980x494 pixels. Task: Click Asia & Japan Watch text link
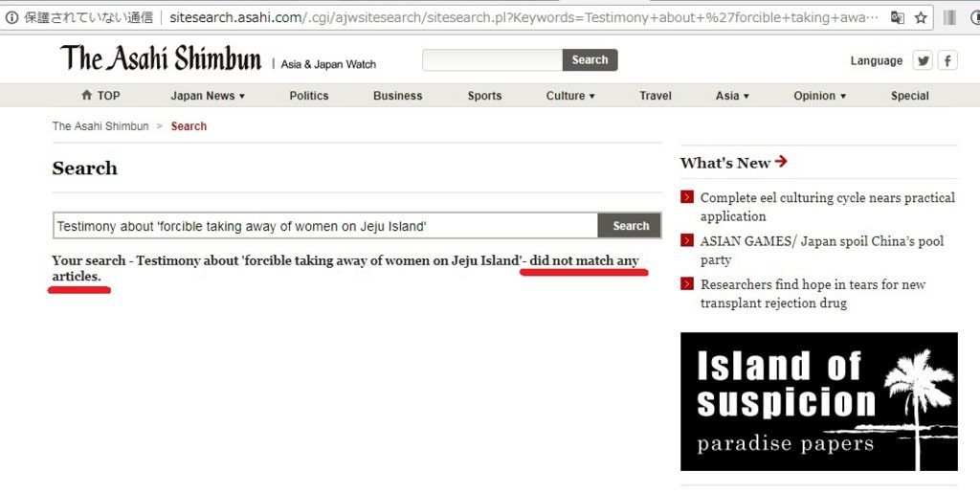coord(328,64)
